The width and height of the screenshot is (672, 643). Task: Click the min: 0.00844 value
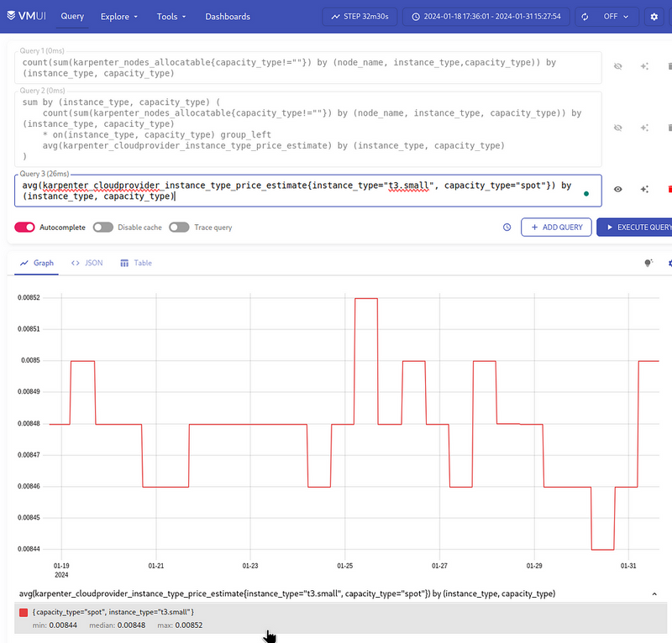55,625
